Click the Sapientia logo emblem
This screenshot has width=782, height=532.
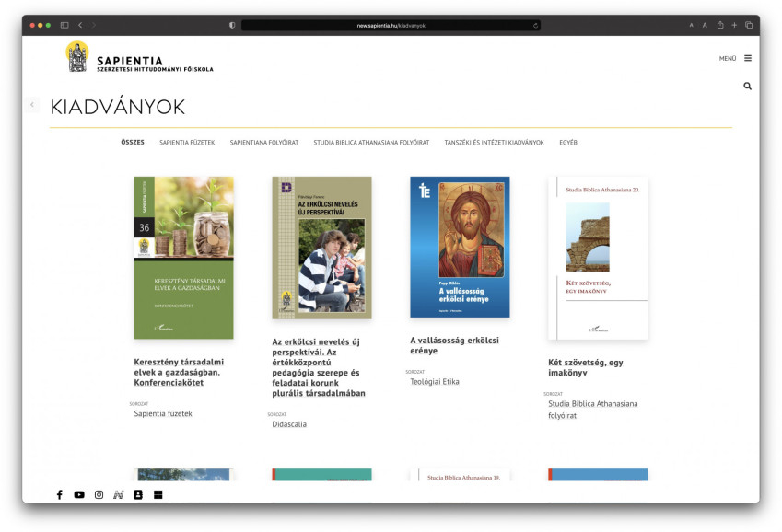pos(77,56)
